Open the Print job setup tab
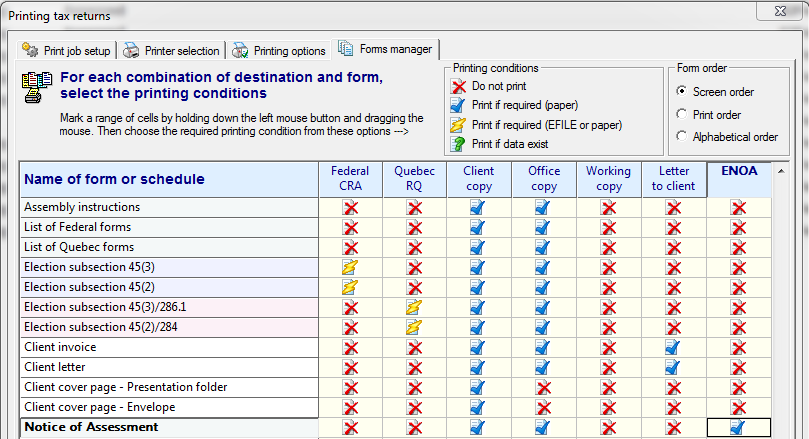This screenshot has width=809, height=439. pos(67,51)
